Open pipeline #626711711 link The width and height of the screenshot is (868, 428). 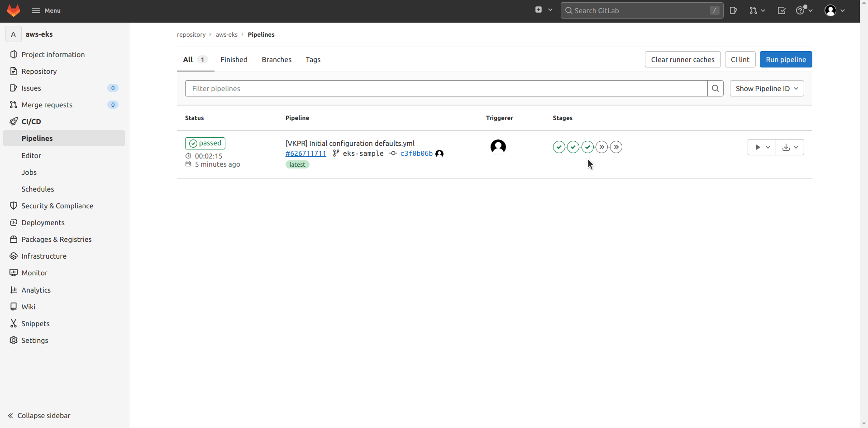click(x=305, y=154)
